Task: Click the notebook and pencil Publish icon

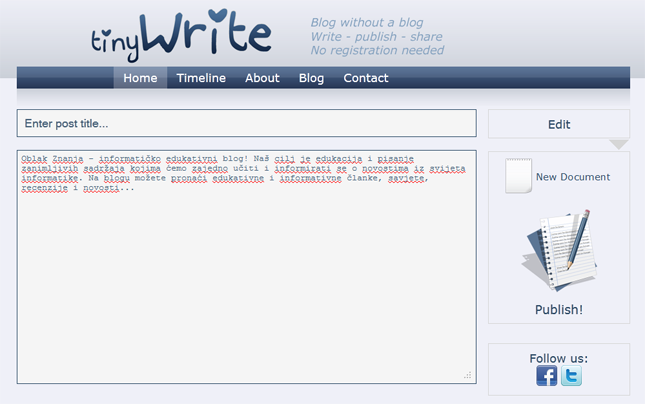Action: 558,250
